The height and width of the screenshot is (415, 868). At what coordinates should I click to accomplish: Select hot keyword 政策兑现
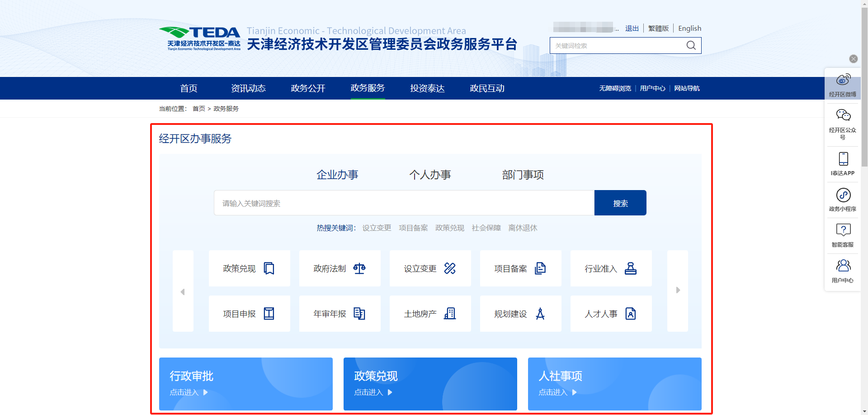(450, 228)
